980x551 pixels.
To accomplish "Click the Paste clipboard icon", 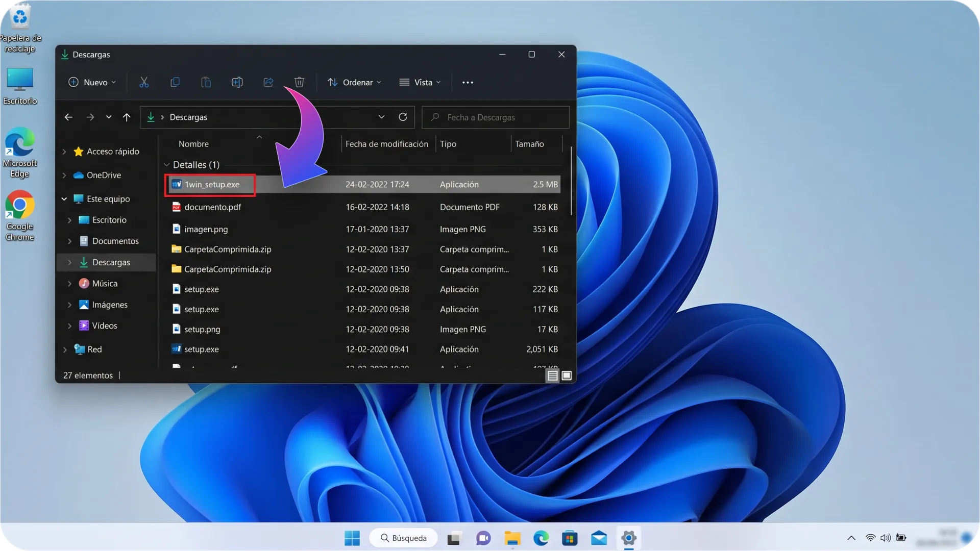I will point(206,82).
